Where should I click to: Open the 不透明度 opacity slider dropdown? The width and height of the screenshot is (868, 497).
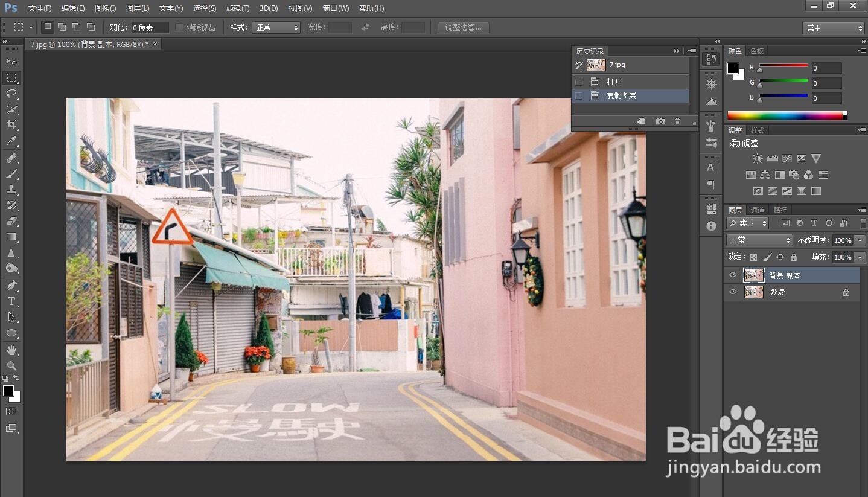[860, 240]
